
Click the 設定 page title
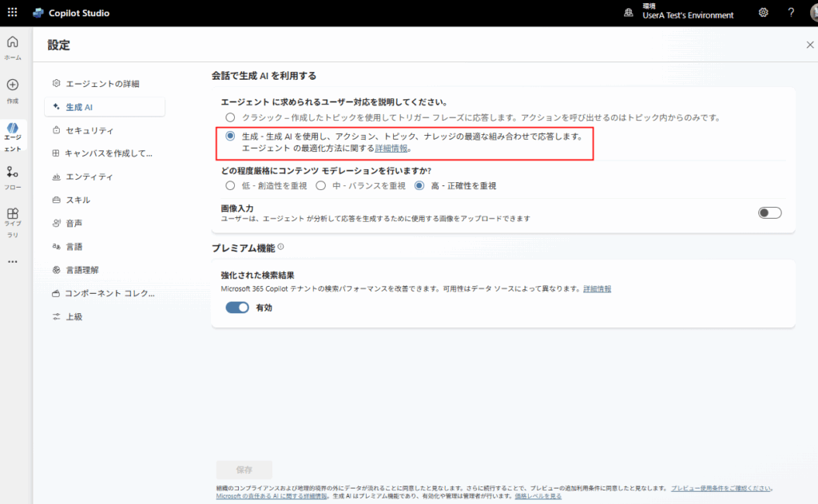coord(58,45)
